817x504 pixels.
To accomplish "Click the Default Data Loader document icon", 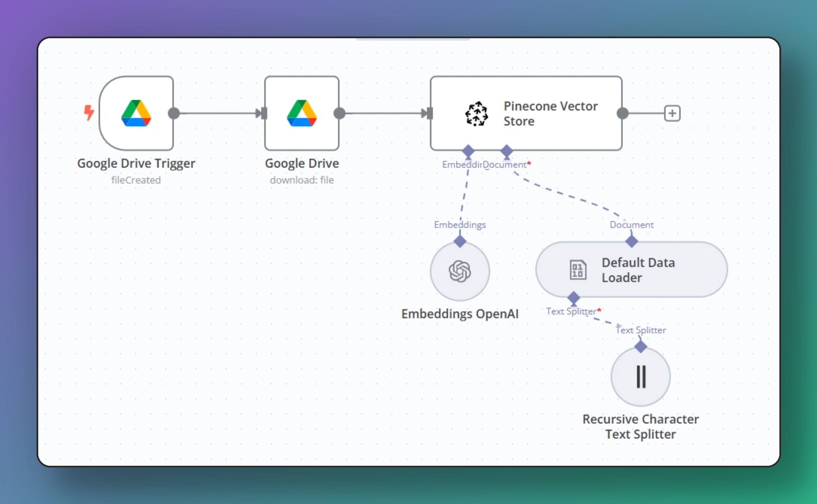I will coord(578,270).
